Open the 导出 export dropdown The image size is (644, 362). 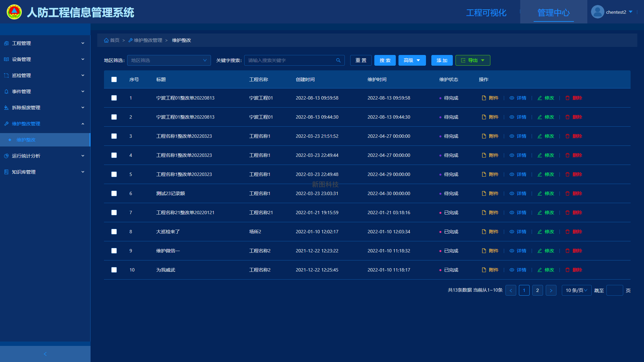(473, 60)
